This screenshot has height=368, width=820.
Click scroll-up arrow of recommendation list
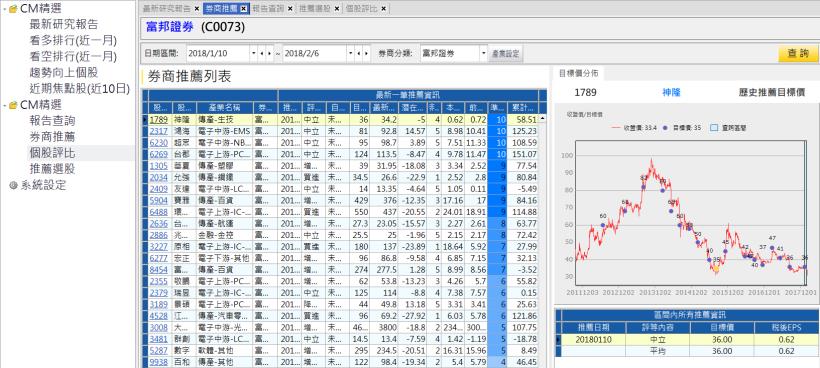click(542, 119)
